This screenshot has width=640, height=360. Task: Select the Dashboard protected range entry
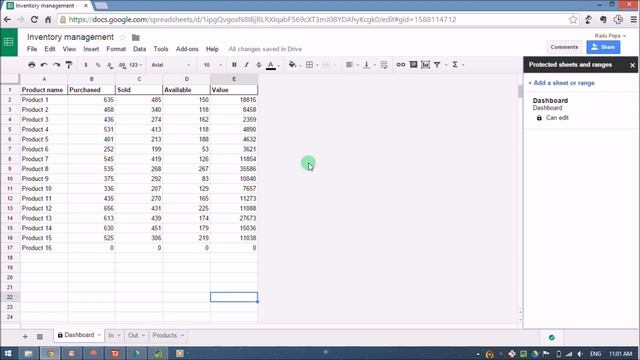click(x=580, y=109)
